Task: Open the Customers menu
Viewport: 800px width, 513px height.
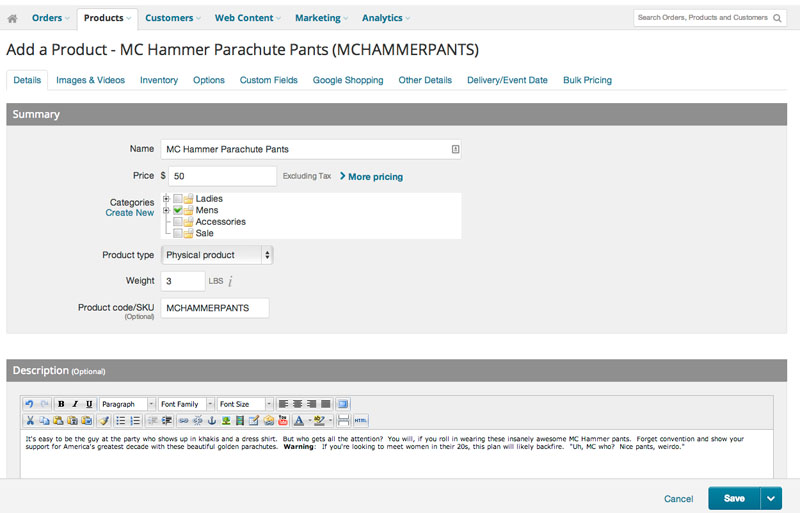Action: (x=172, y=18)
